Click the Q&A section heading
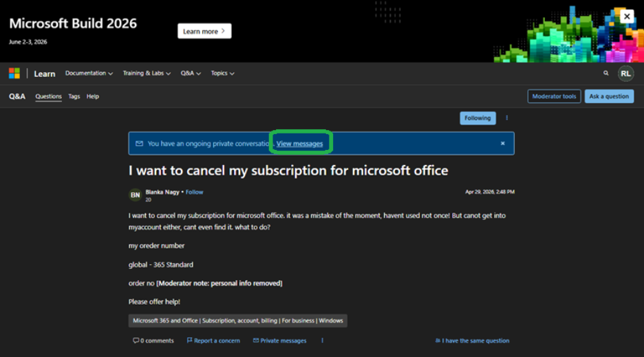Screen dimensions: 644x357 pyautogui.click(x=17, y=96)
